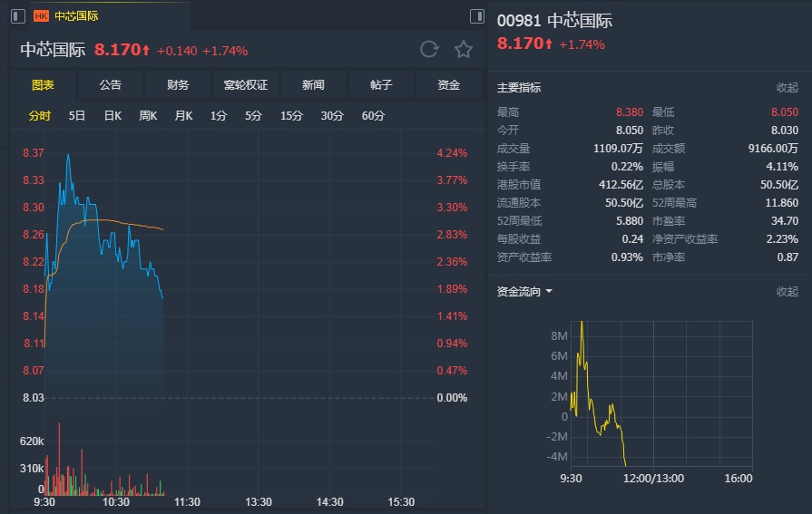Image resolution: width=812 pixels, height=514 pixels.
Task: Collapse the 资金流向 section with 收起
Action: (787, 292)
